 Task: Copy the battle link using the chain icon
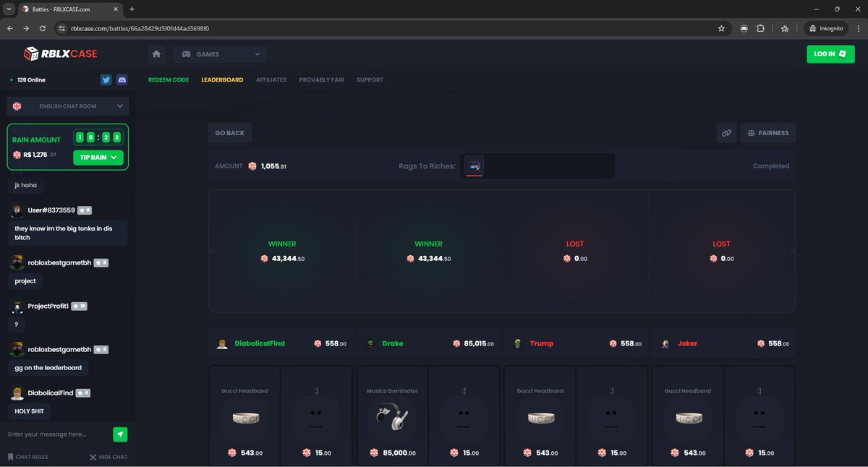click(x=726, y=132)
